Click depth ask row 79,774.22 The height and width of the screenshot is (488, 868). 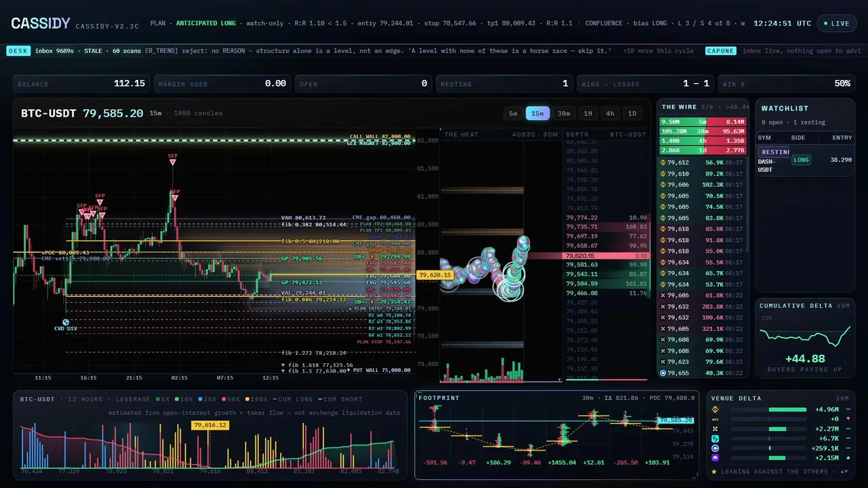coord(607,218)
